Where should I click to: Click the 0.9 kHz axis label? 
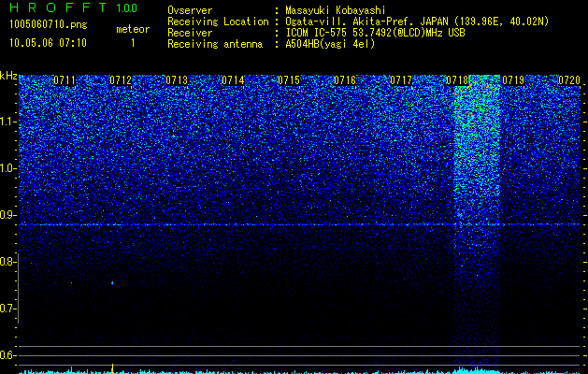pos(7,215)
